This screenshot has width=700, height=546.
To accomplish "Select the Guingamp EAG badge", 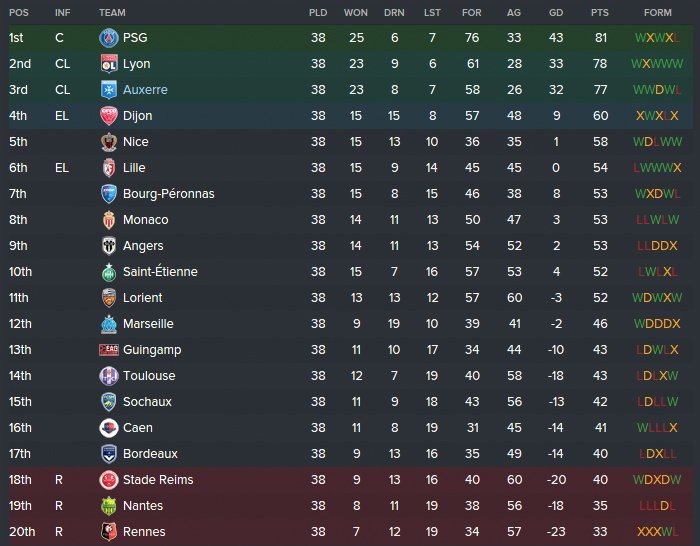I will pos(108,350).
